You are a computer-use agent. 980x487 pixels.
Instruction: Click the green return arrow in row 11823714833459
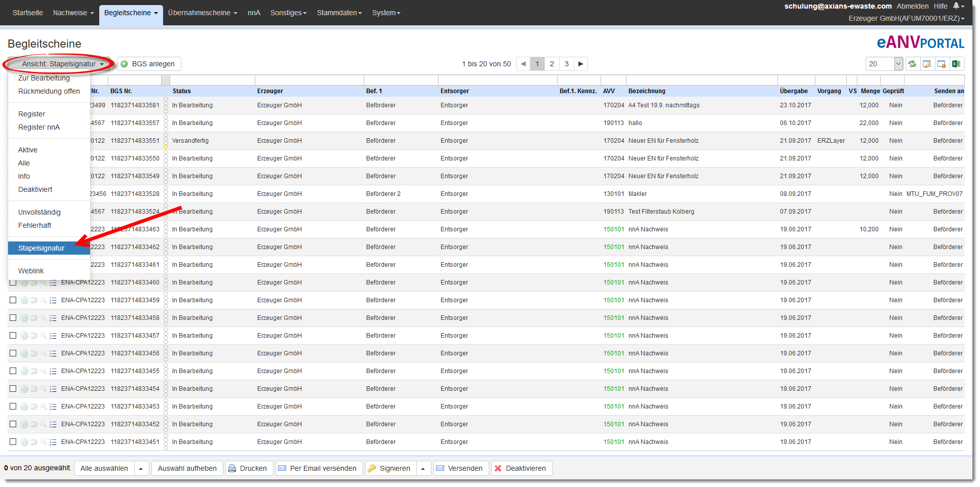coord(33,300)
